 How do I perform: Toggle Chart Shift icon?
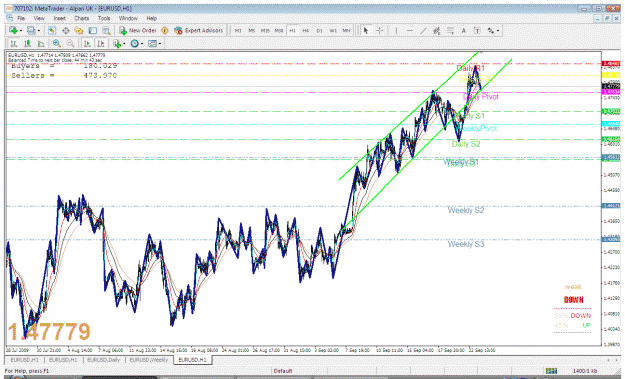coord(101,43)
